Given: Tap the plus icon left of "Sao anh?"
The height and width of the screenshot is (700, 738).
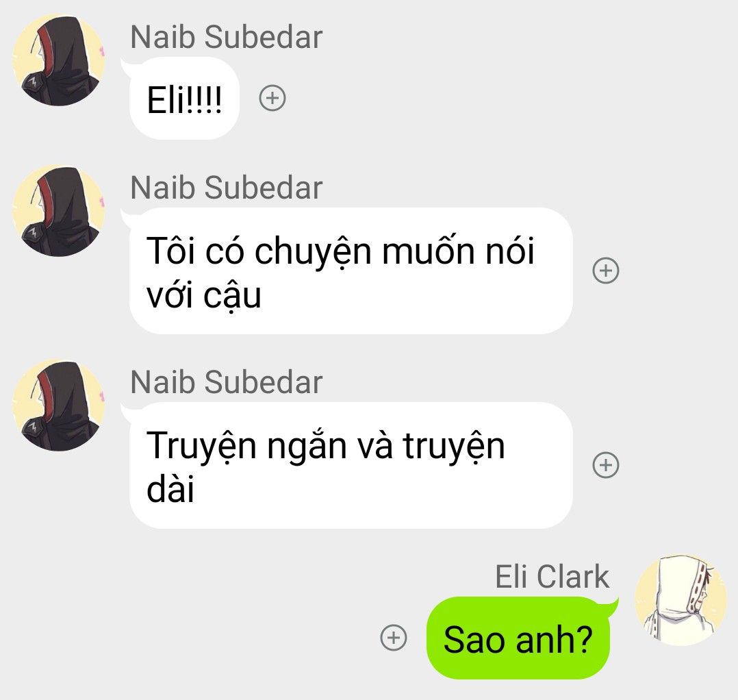Looking at the screenshot, I should tap(394, 638).
